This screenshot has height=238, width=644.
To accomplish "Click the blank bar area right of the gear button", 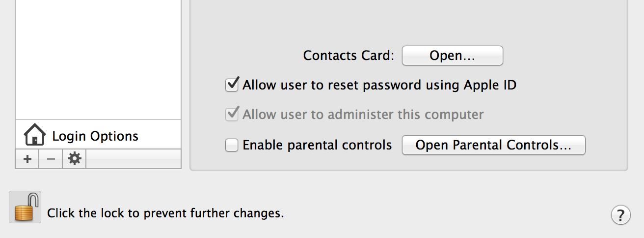I will pyautogui.click(x=134, y=159).
